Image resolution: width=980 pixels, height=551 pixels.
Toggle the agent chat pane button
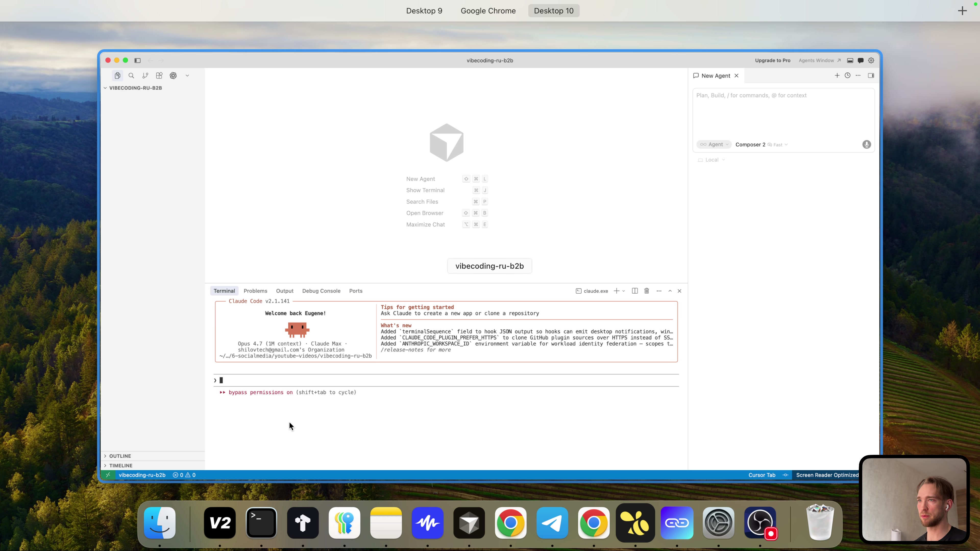click(x=860, y=60)
